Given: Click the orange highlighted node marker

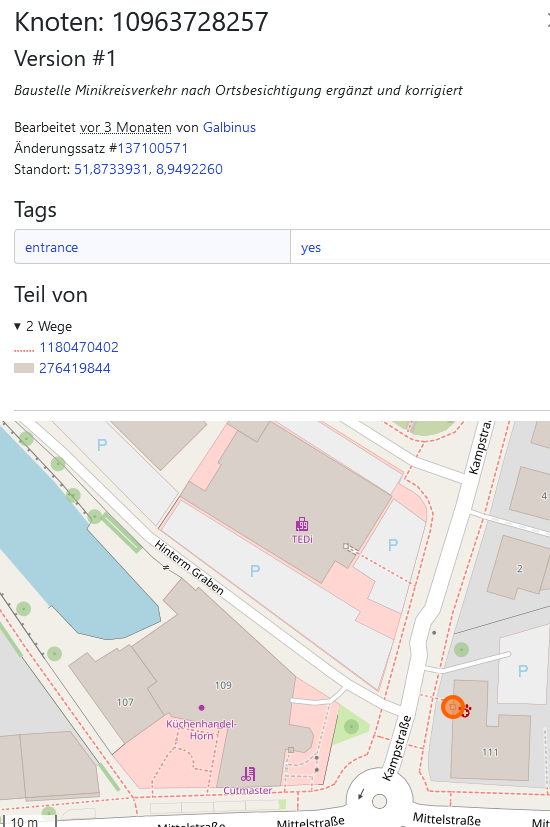Looking at the screenshot, I should click(452, 707).
